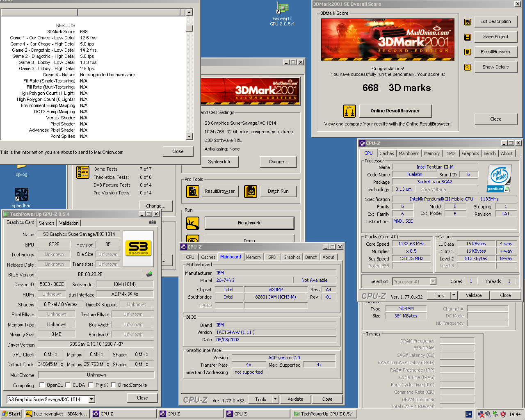Click the red shield tray icon
The height and width of the screenshot is (420, 525).
point(503,414)
